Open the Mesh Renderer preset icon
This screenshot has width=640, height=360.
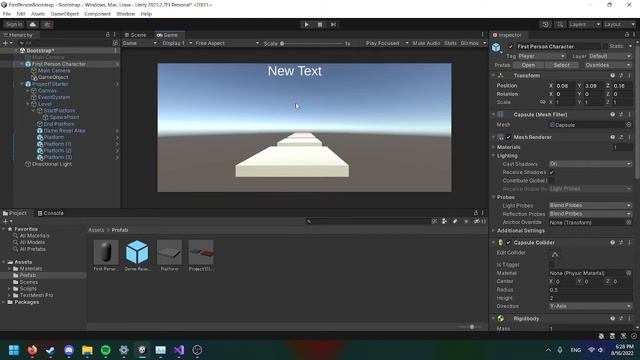point(621,137)
